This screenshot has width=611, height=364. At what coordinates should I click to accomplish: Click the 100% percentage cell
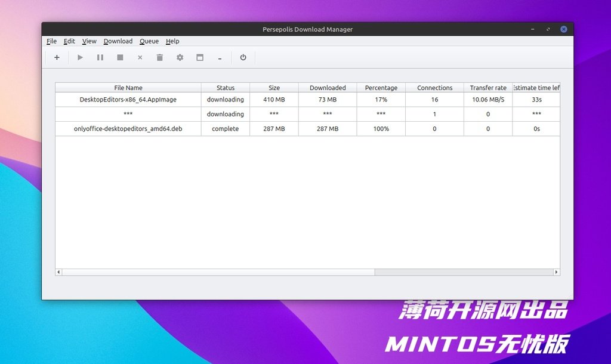381,129
